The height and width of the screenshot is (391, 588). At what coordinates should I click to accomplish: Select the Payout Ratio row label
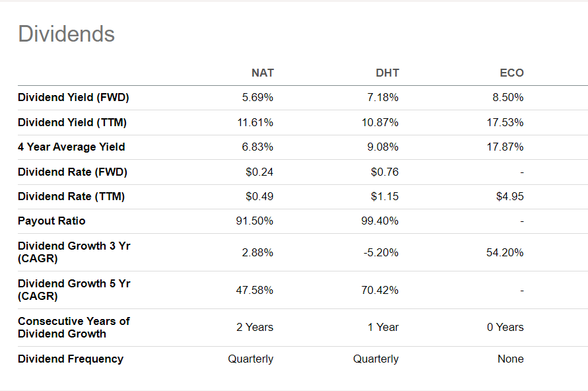pyautogui.click(x=51, y=221)
